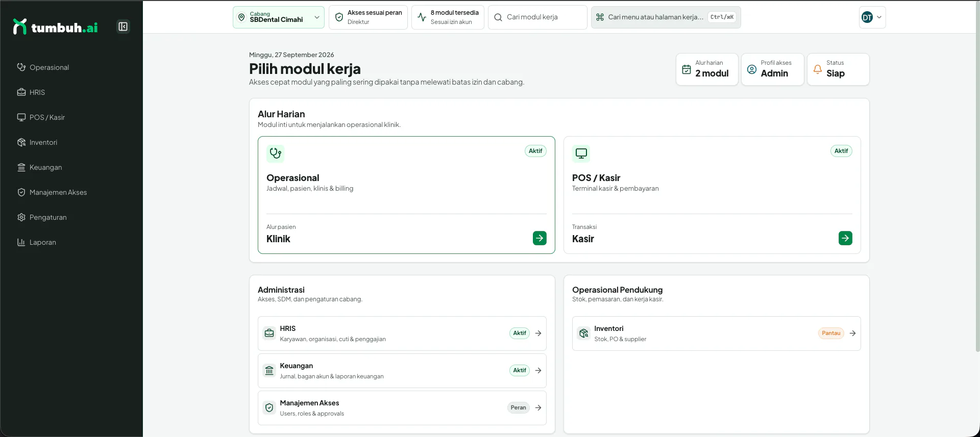Click the stethoscope icon beside sidebar Operasional
This screenshot has height=437, width=980.
pos(21,67)
